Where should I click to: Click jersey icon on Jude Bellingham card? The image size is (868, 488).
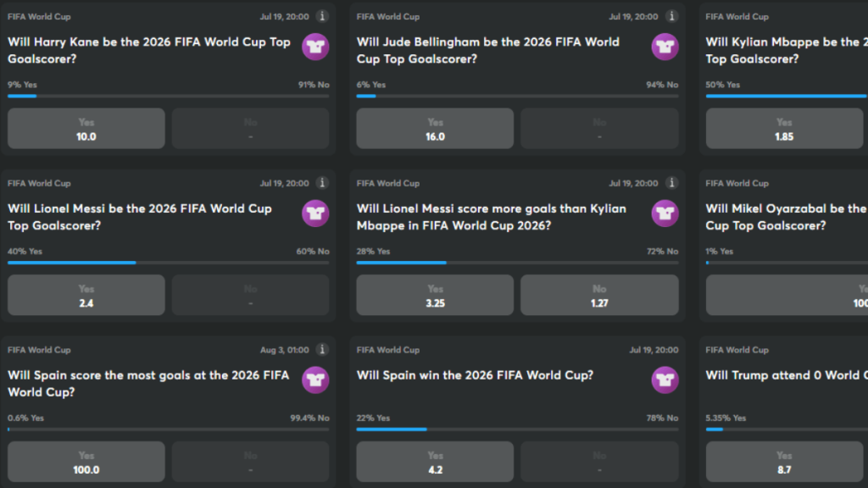[x=665, y=47]
